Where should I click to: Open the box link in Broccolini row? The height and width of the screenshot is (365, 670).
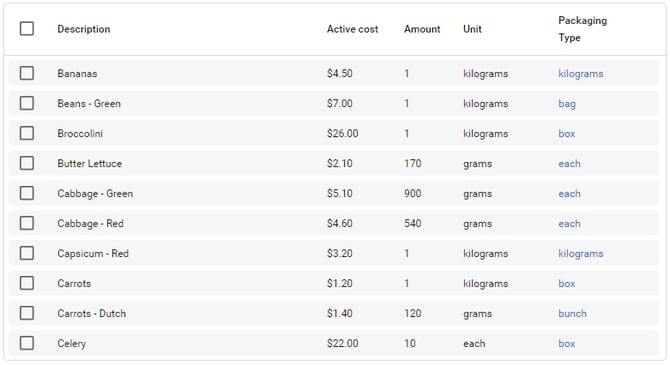[567, 133]
